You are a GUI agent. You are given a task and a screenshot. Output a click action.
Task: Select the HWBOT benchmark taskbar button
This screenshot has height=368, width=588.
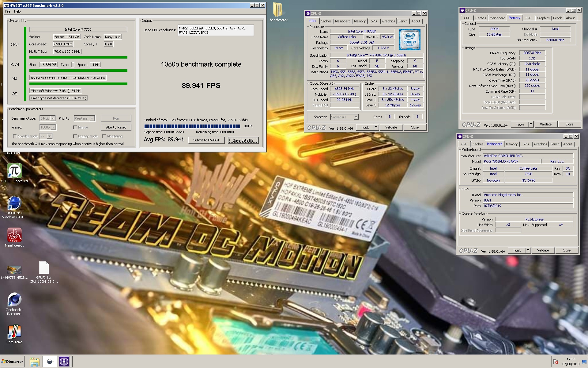tap(50, 362)
